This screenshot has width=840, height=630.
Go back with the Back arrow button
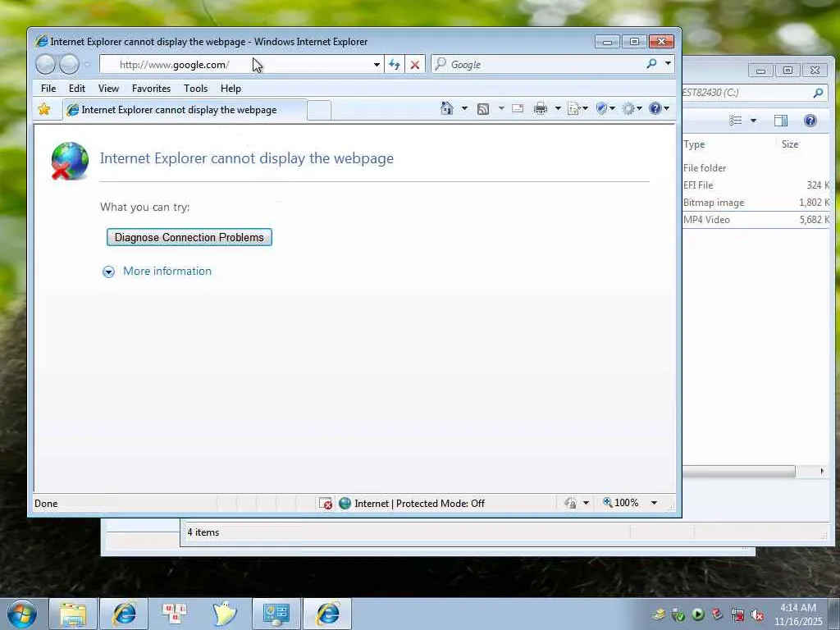coord(46,64)
